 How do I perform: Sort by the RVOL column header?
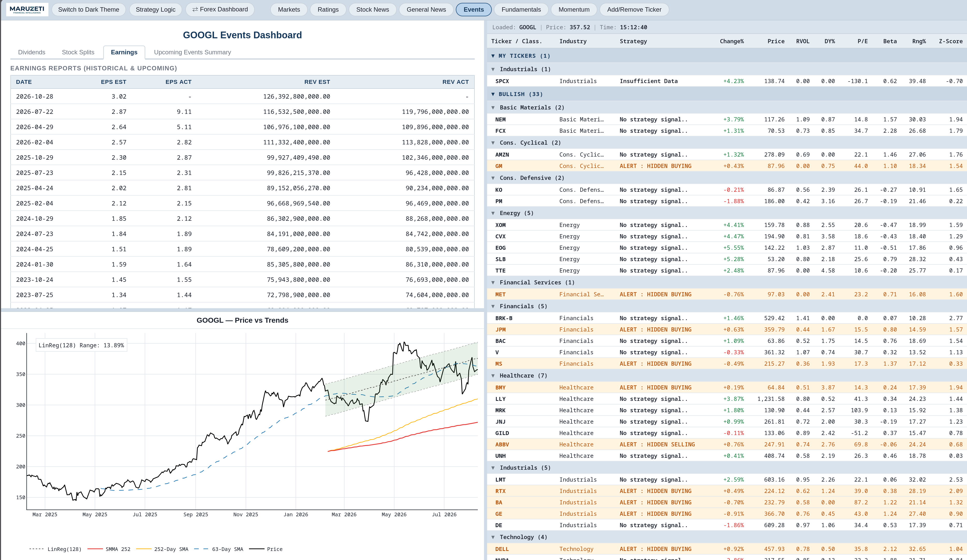tap(802, 41)
